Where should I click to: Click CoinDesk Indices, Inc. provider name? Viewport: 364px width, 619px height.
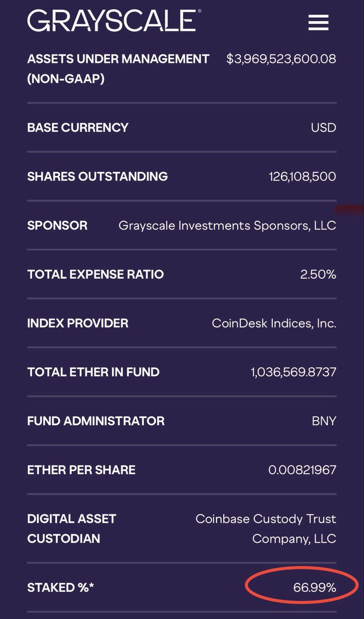(274, 323)
